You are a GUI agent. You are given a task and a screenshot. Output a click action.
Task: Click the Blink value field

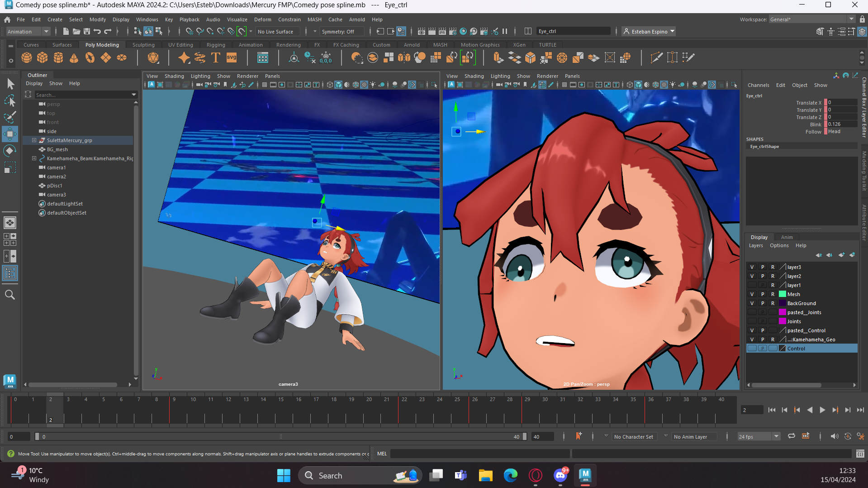842,124
